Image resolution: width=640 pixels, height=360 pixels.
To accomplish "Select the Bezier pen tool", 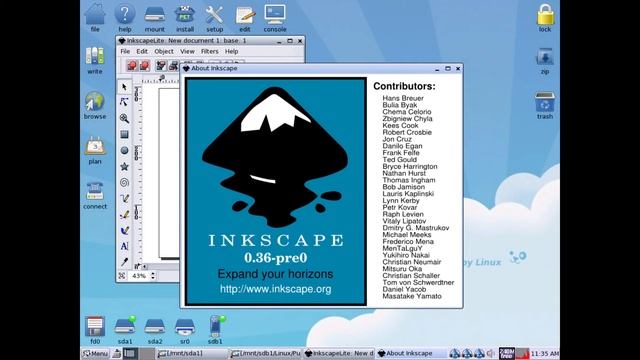I will pyautogui.click(x=124, y=214).
